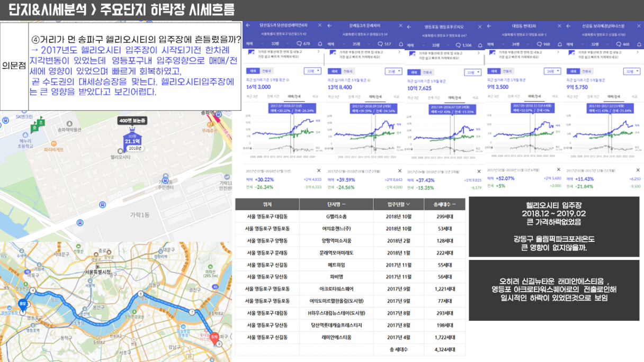Go back from 문래자이 panel

tap(329, 25)
